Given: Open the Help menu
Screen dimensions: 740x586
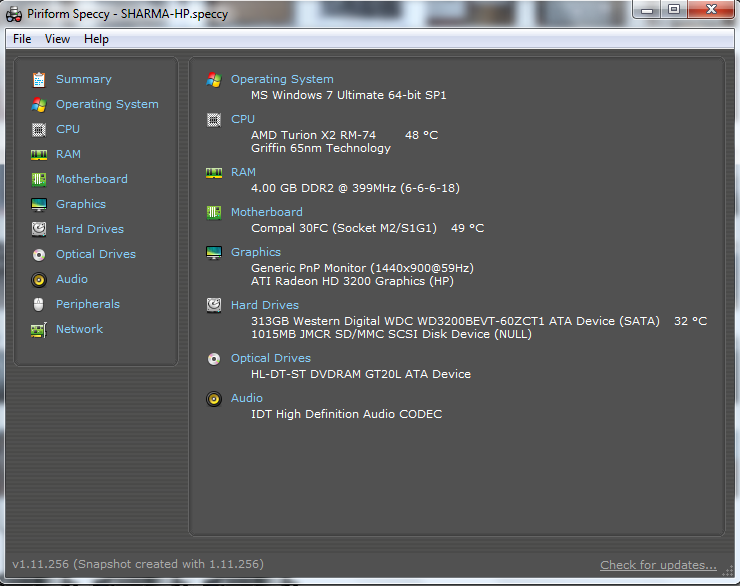Looking at the screenshot, I should 96,39.
